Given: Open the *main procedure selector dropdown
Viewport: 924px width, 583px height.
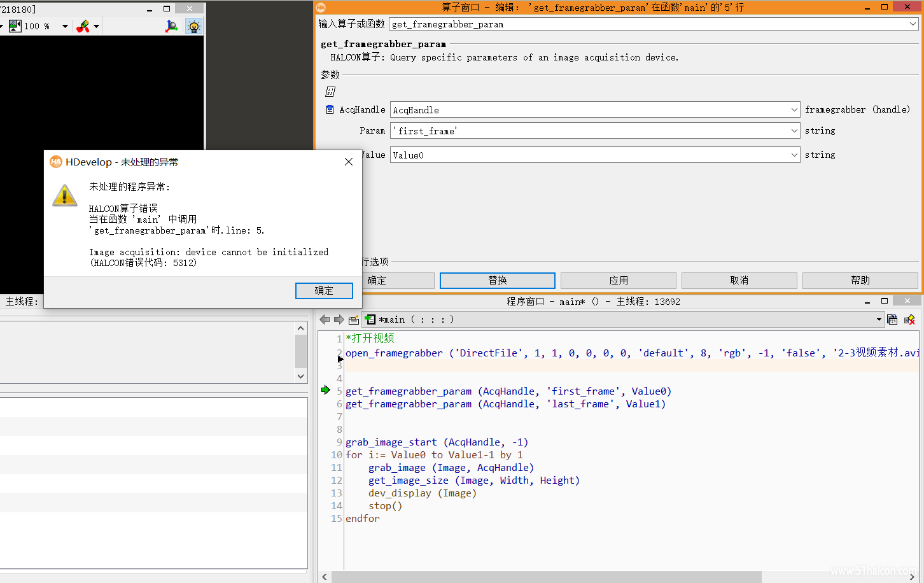Looking at the screenshot, I should [x=879, y=320].
